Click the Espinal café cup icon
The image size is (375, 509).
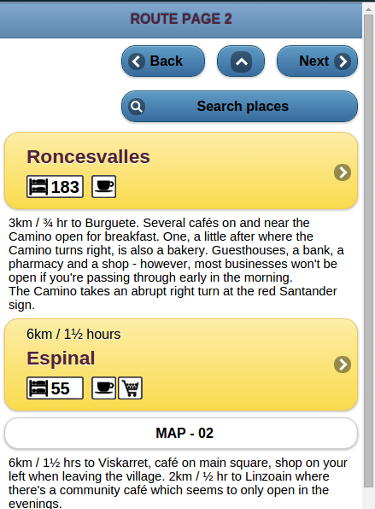(x=104, y=388)
